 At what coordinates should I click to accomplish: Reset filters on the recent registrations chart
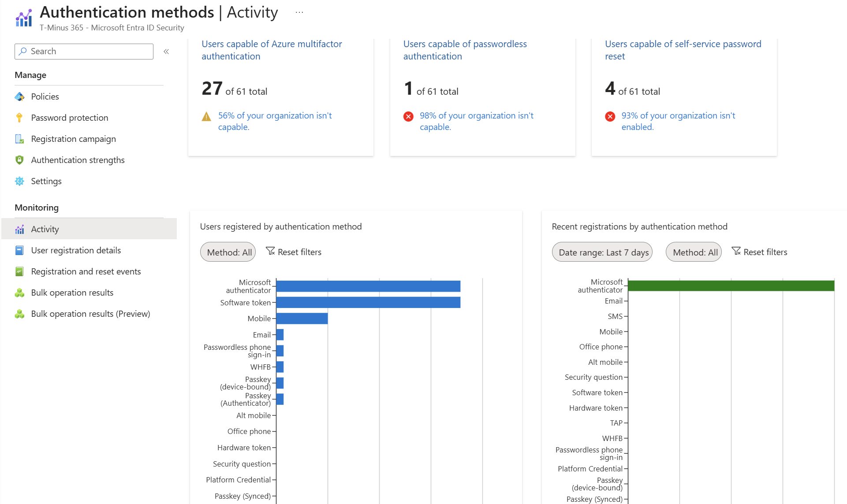click(x=759, y=252)
